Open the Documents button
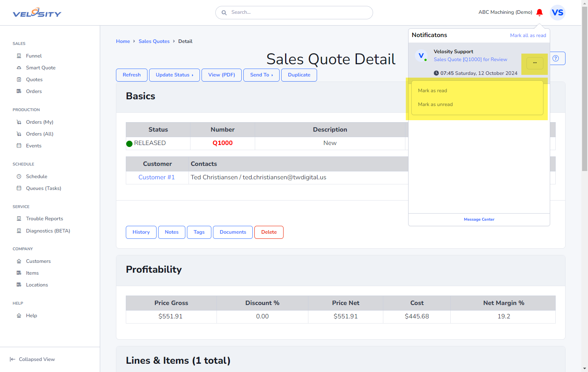Viewport: 588px width, 372px height. (233, 232)
